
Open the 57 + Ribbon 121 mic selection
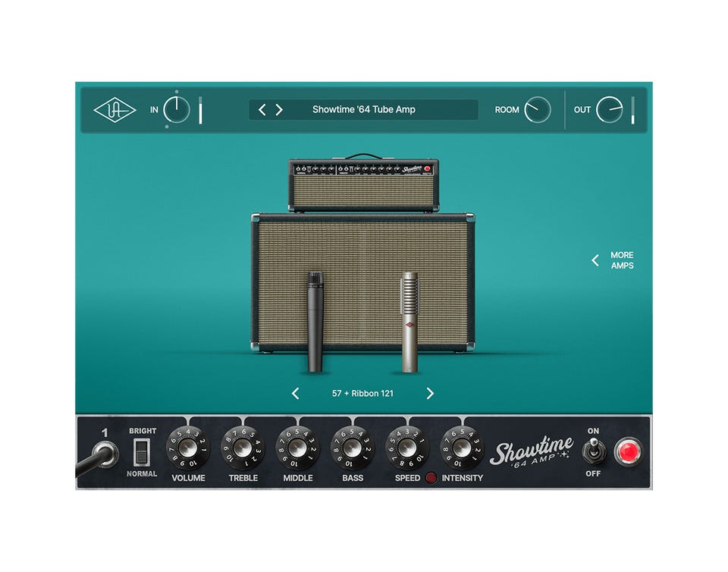[362, 394]
